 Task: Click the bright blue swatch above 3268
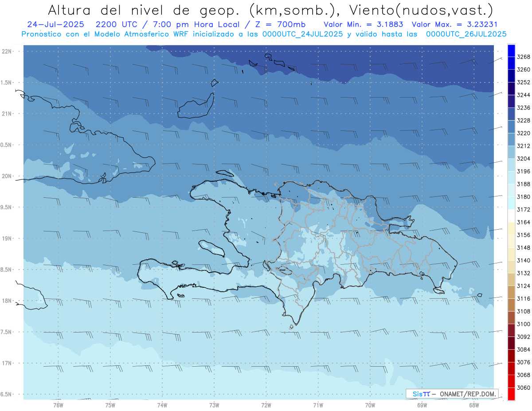tap(511, 51)
